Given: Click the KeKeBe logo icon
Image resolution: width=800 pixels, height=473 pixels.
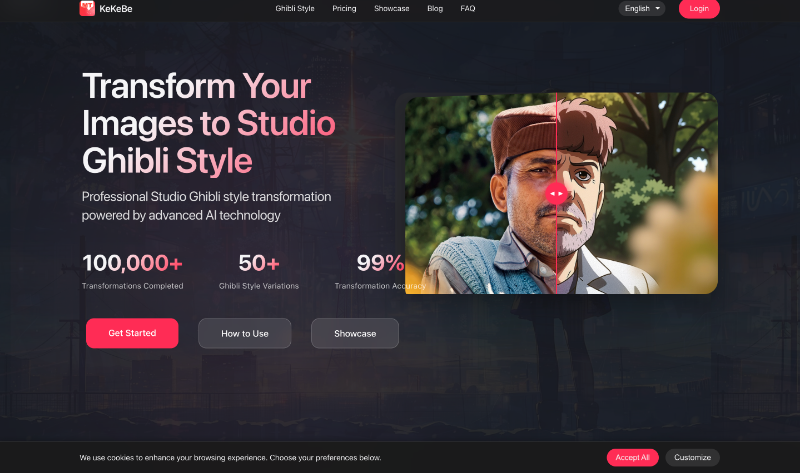Looking at the screenshot, I should click(87, 8).
